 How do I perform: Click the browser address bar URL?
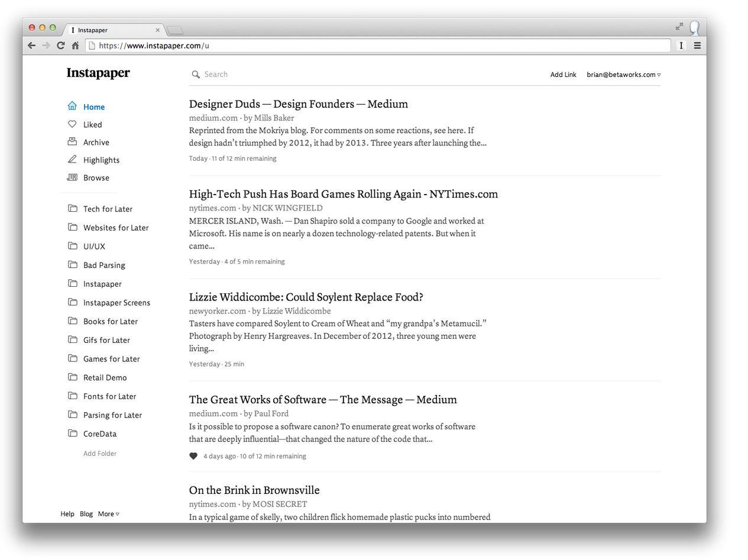pyautogui.click(x=378, y=46)
